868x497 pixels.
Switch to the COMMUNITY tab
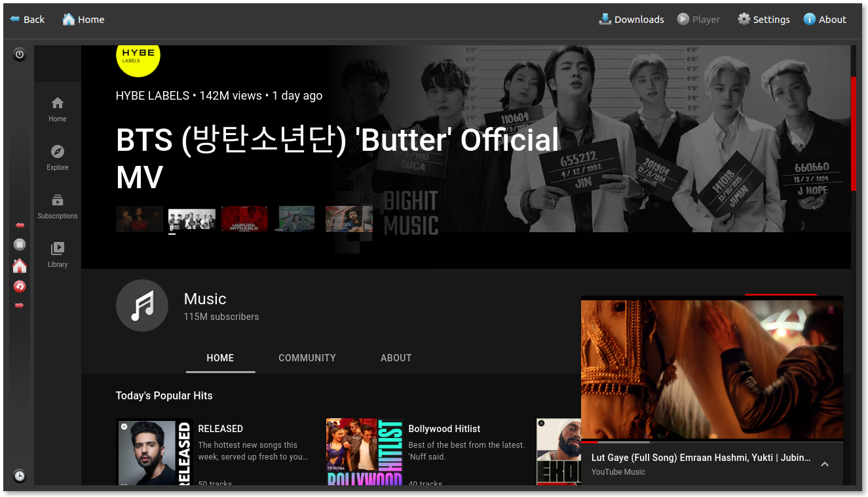[307, 358]
